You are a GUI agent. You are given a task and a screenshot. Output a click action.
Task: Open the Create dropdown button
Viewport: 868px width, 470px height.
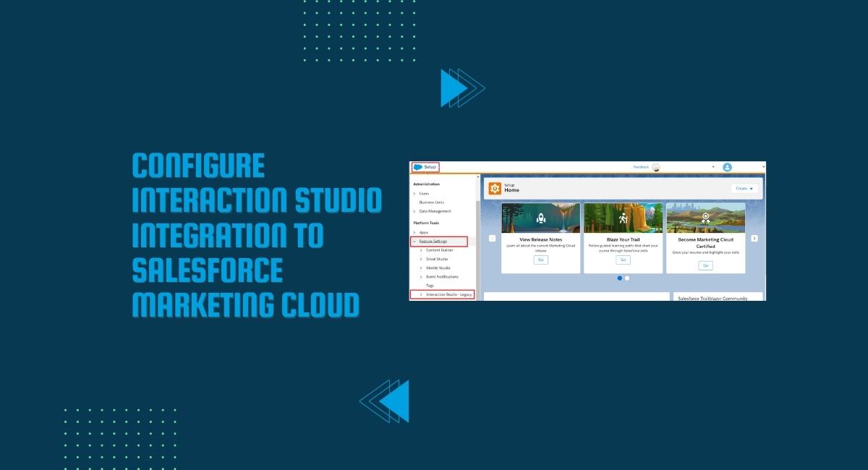pos(744,188)
